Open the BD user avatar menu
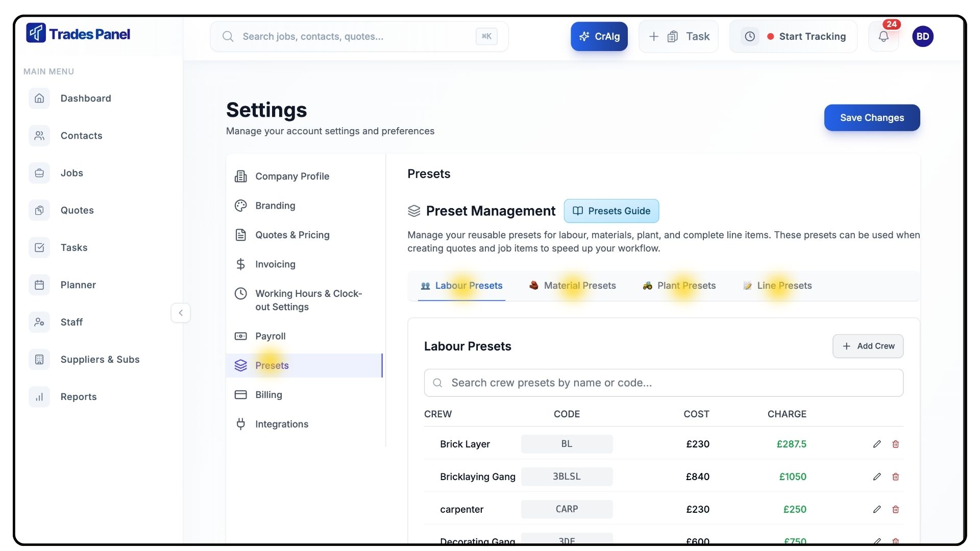 click(x=922, y=36)
